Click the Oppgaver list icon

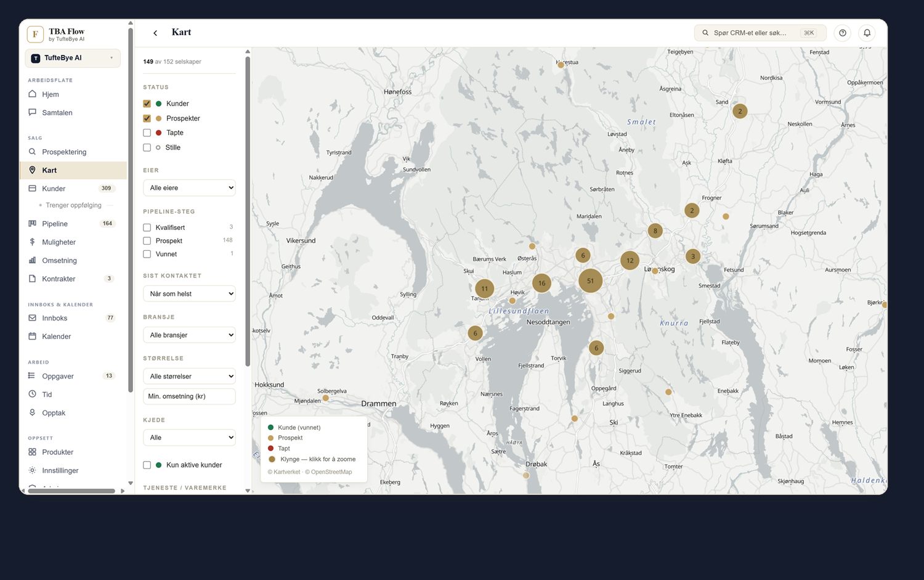point(32,375)
